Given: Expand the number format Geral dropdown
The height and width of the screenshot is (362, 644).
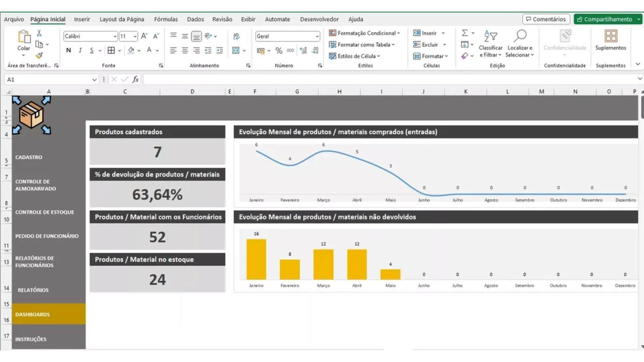Looking at the screenshot, I should coord(317,36).
